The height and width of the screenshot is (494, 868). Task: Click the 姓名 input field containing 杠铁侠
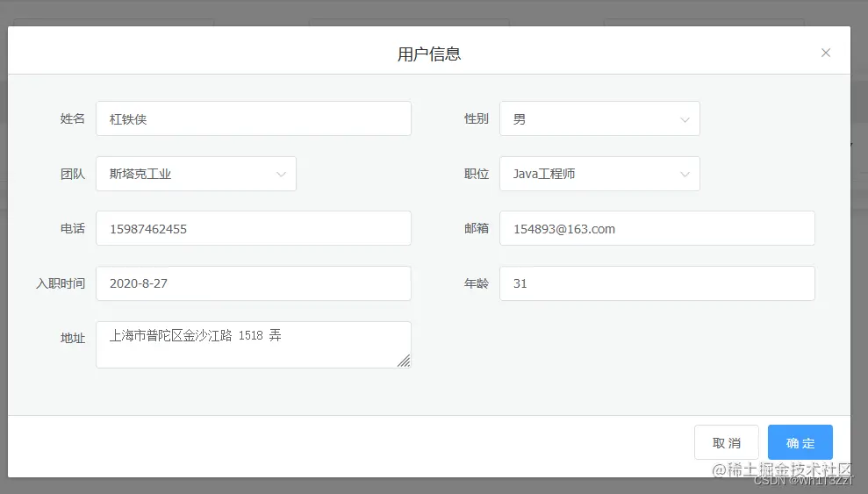(x=254, y=118)
